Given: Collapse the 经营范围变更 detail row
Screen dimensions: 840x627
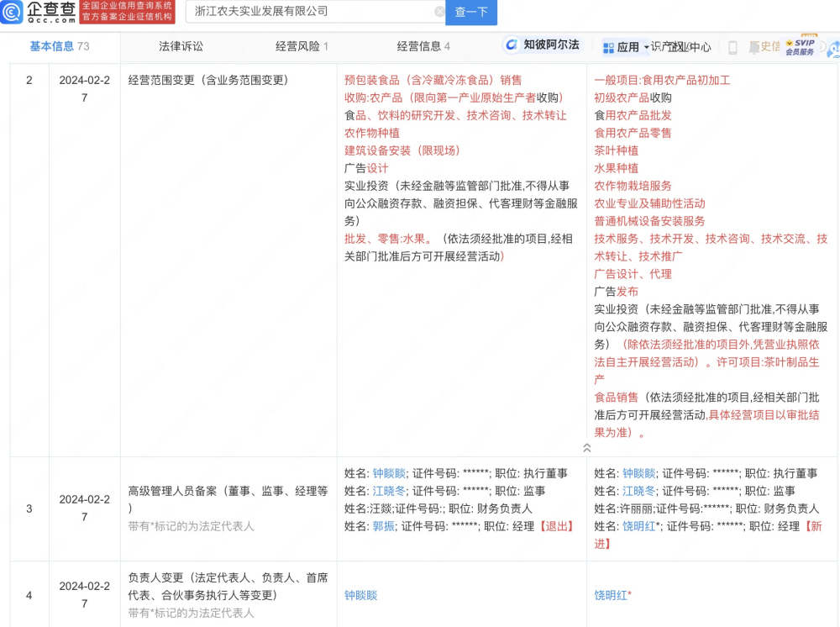Looking at the screenshot, I should click(589, 448).
